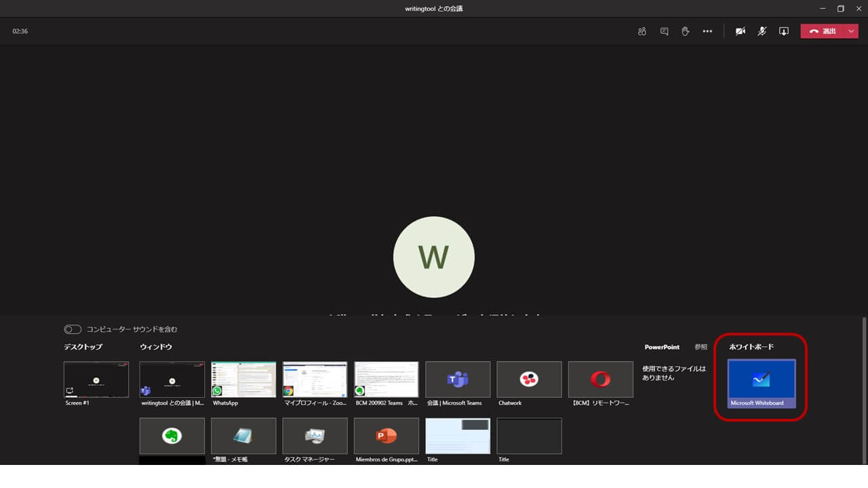Share the Screen #1 desktop thumbnail
This screenshot has height=488, width=868.
point(96,380)
